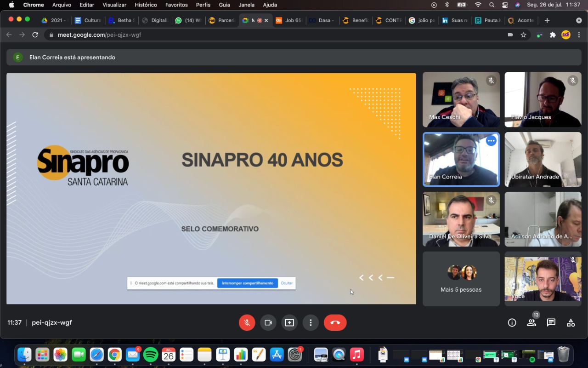Screen dimensions: 588x368
Task: Open Numbers from the Dock
Action: [241, 355]
